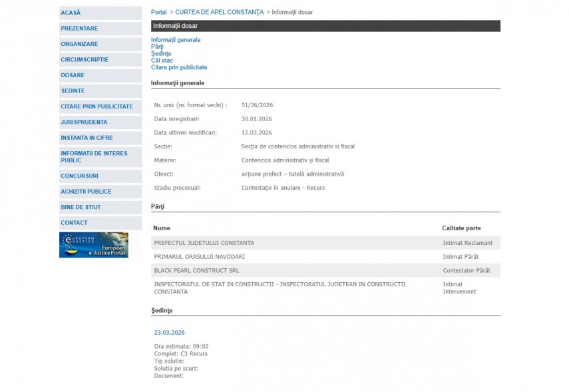Open INSTANTA IN CIFRE menu entry

click(87, 138)
